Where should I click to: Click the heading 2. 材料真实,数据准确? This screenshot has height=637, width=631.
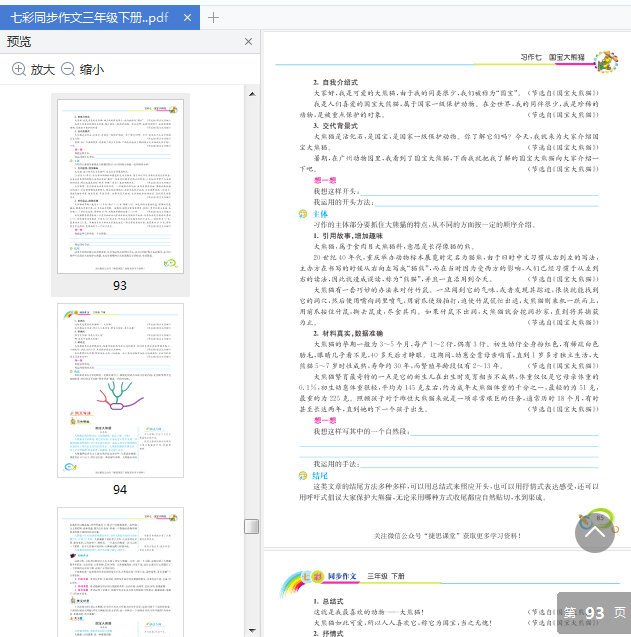click(348, 334)
